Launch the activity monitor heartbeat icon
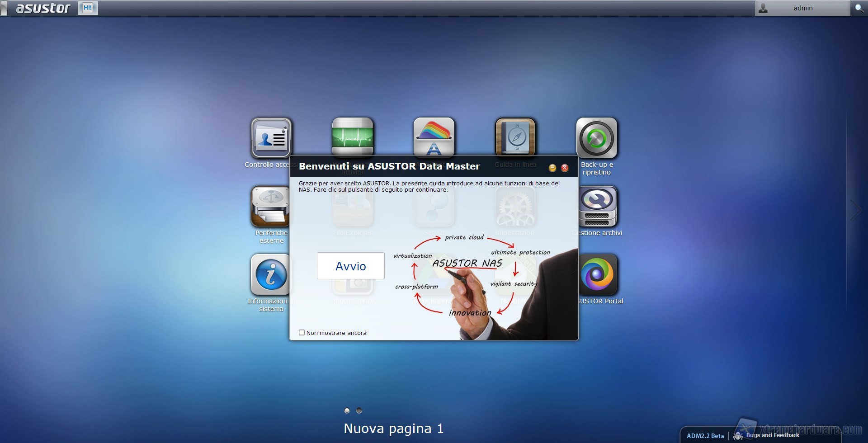This screenshot has height=443, width=868. coord(352,137)
